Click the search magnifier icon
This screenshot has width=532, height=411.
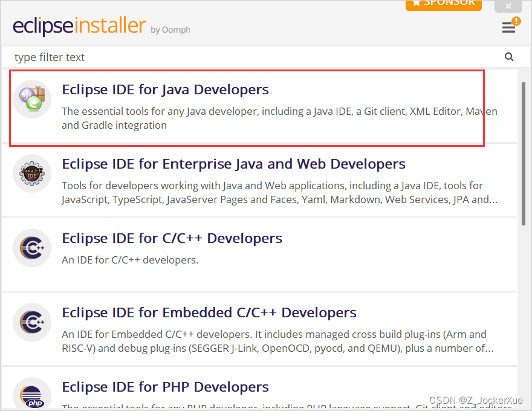pos(509,57)
